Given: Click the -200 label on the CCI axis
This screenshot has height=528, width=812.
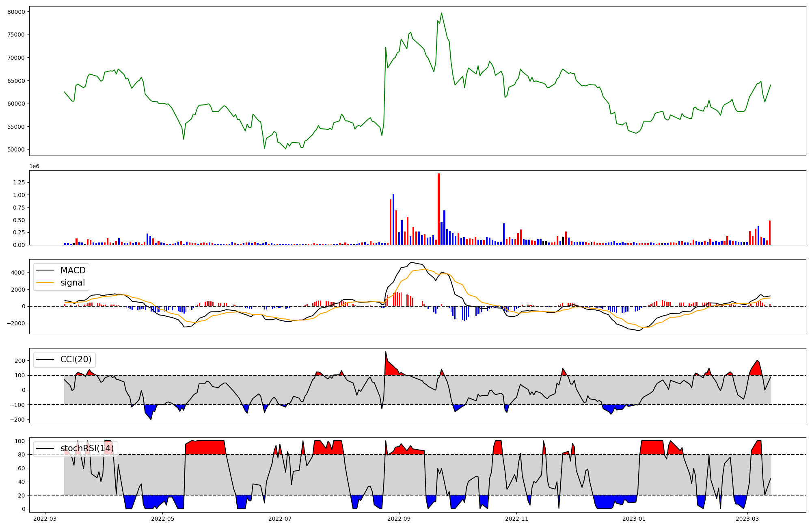Looking at the screenshot, I should click(17, 420).
